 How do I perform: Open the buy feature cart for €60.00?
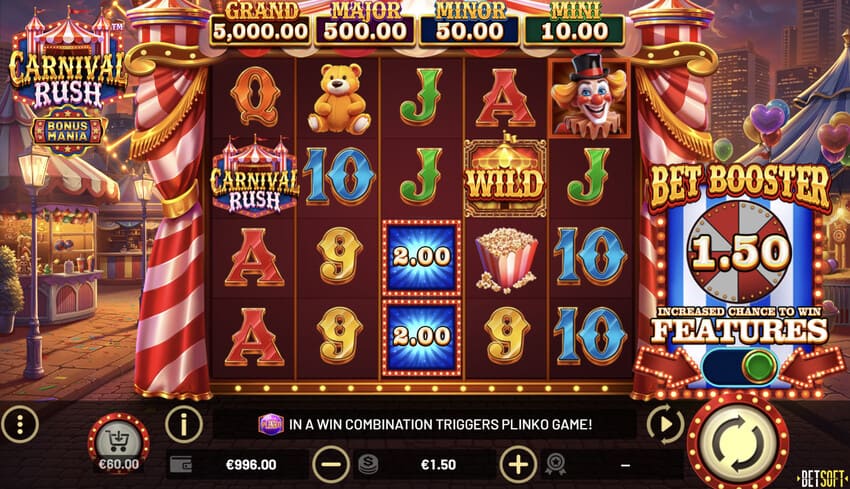(119, 444)
